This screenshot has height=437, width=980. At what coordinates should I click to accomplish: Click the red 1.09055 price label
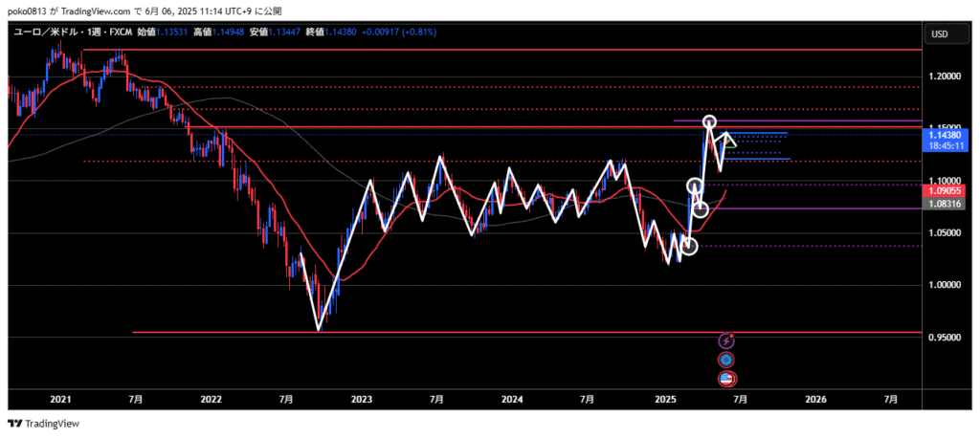[946, 191]
